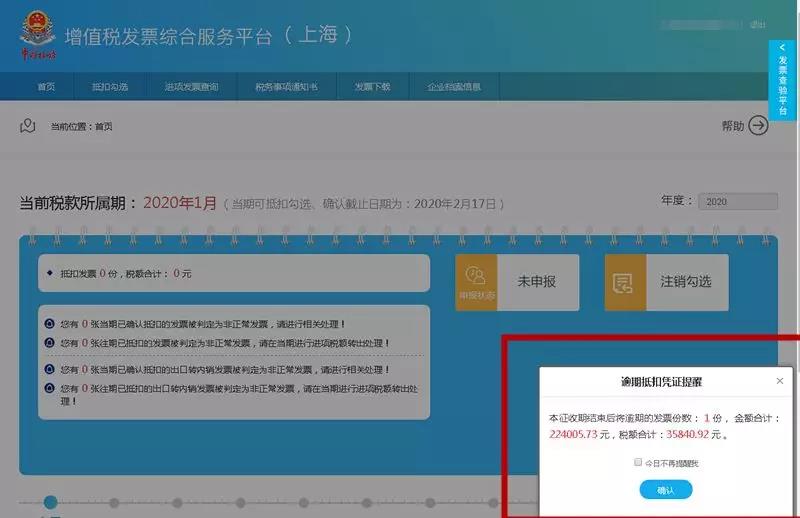Click the 申报状态 orange icon
This screenshot has width=800, height=518.
click(x=476, y=282)
